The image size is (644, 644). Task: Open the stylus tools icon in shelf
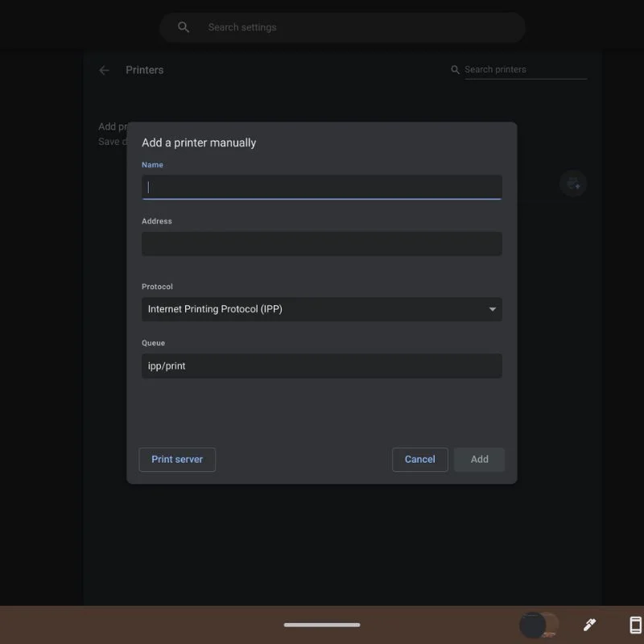point(589,625)
